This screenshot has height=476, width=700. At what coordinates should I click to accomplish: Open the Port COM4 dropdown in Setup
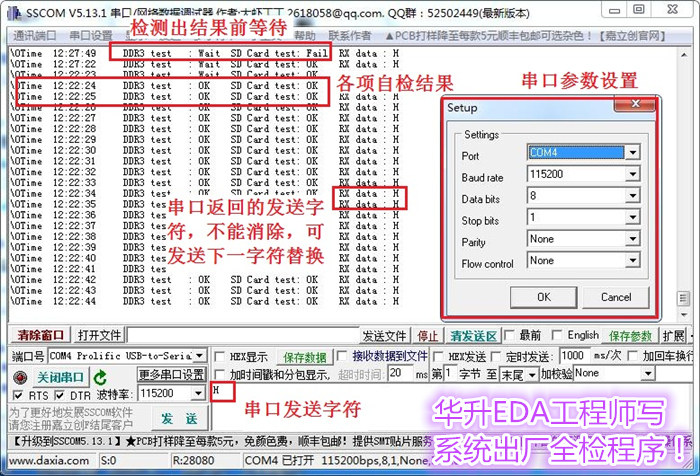pyautogui.click(x=633, y=153)
